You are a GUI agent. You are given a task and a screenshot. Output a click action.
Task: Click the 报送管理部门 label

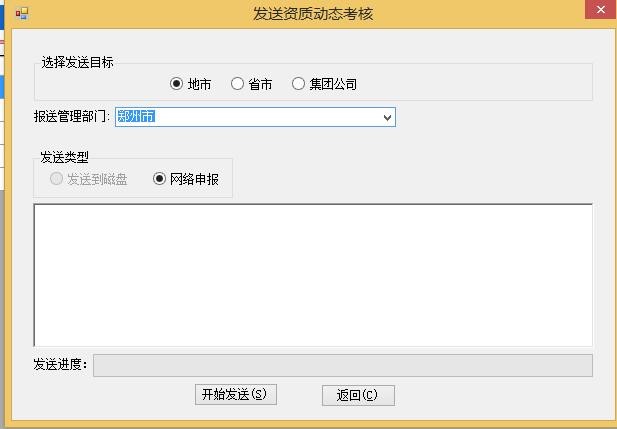click(72, 117)
